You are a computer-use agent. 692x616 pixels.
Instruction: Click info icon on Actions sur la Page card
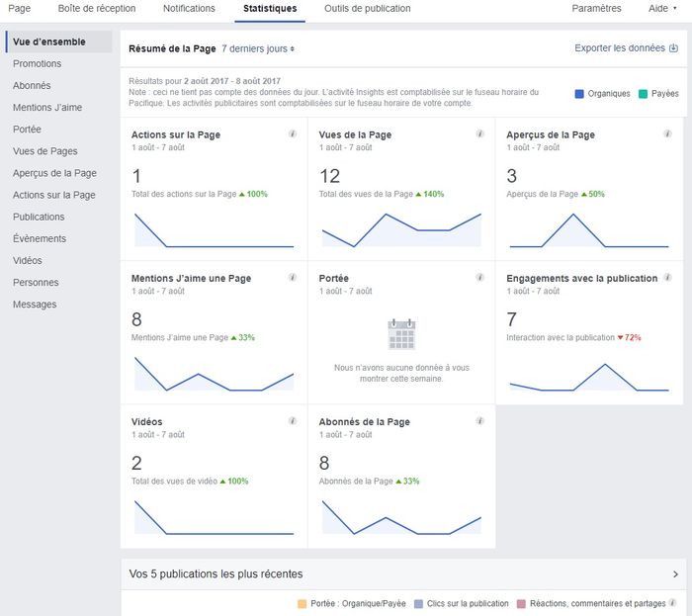pyautogui.click(x=293, y=133)
